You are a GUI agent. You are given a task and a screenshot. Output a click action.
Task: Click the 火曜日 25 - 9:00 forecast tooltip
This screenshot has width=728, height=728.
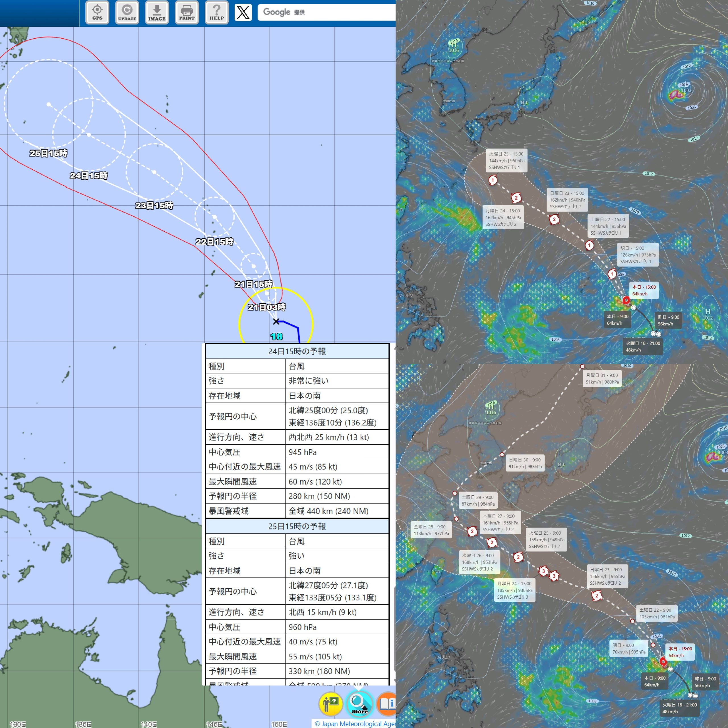(x=546, y=539)
